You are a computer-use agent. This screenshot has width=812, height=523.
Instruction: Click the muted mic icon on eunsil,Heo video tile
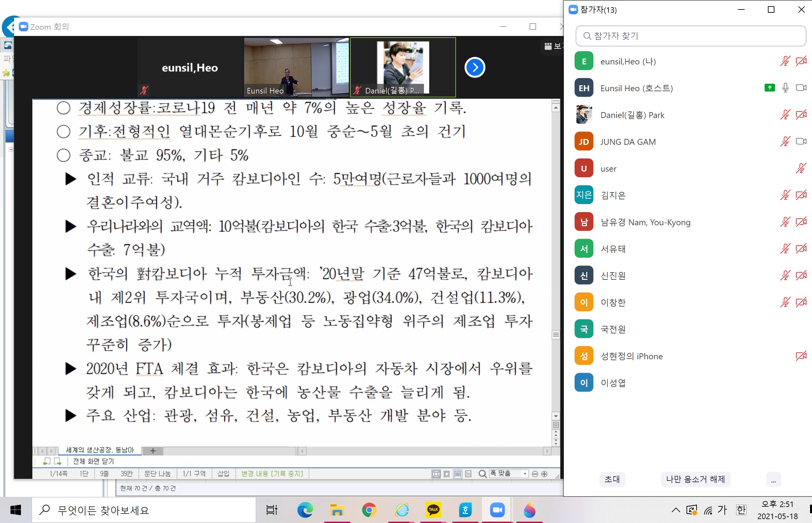point(144,90)
